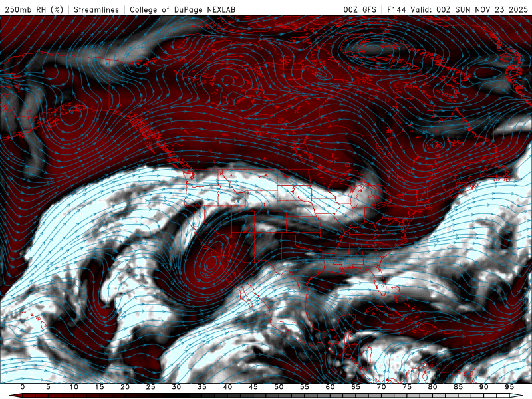The image size is (532, 399).
Task: Click the colorbar label "25"
Action: 151,387
